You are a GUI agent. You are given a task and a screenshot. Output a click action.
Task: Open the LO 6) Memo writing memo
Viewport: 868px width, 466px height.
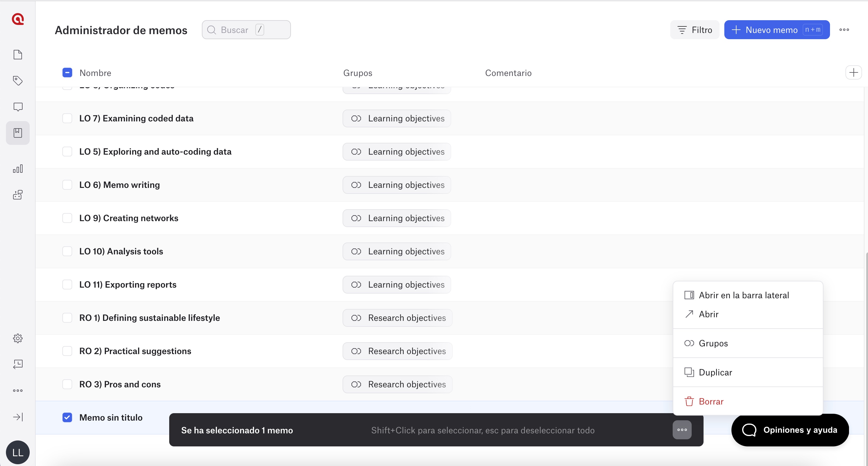[x=120, y=185]
